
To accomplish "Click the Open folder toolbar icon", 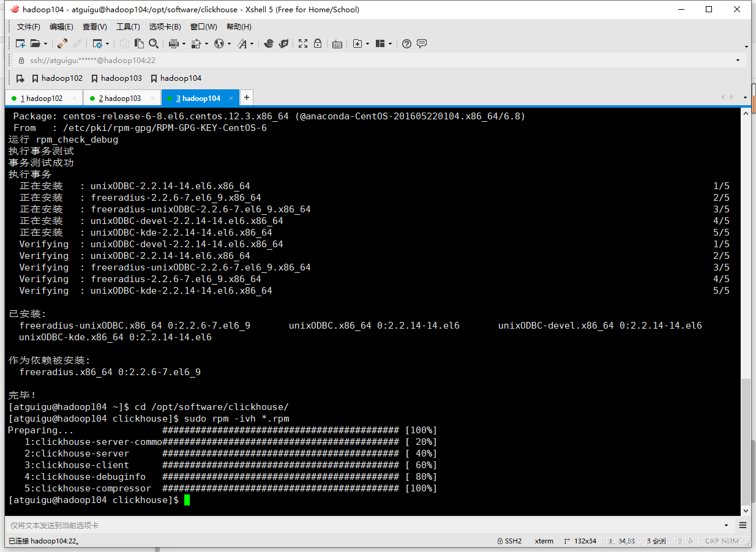I will click(35, 43).
